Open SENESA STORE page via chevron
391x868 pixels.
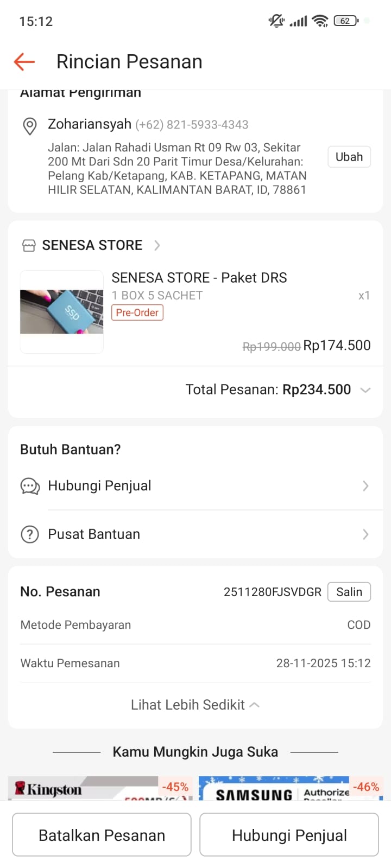157,246
